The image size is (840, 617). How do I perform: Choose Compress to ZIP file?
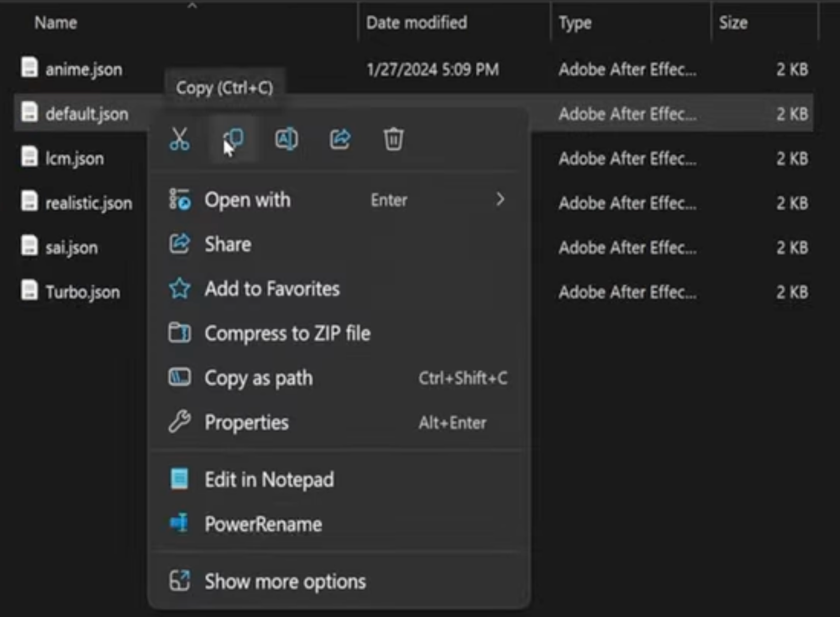[287, 333]
